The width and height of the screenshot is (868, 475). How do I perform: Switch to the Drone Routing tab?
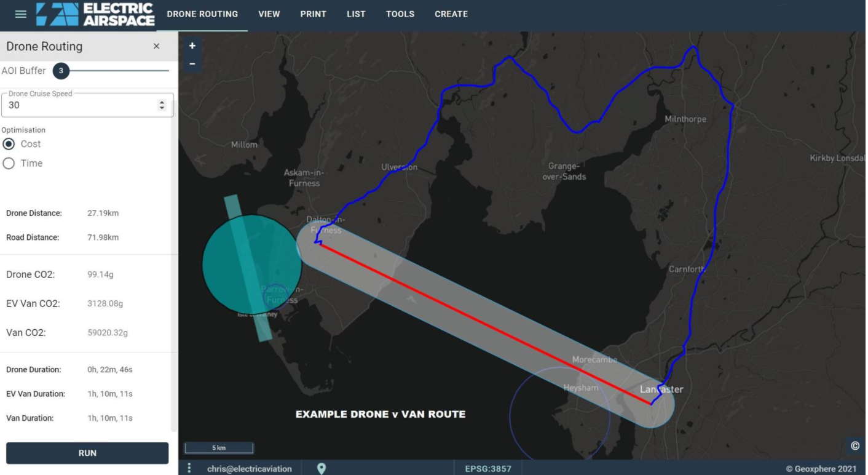(x=202, y=14)
